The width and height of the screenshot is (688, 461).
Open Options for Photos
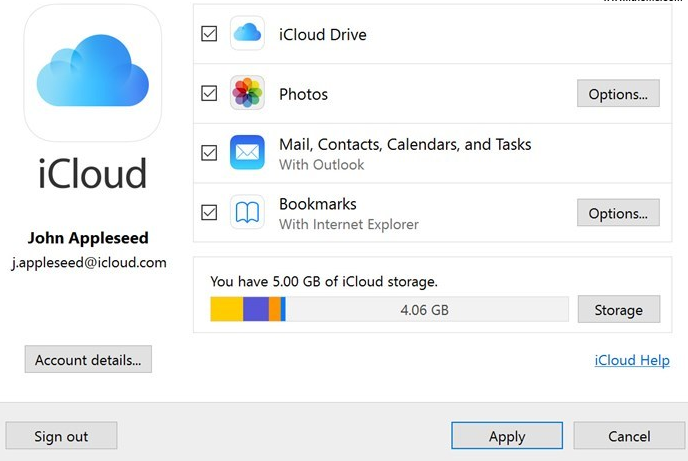(618, 93)
